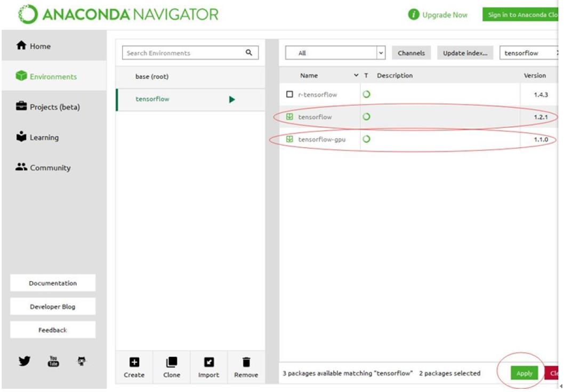
Task: Click version 1.2.1 of tensorflow
Action: click(x=541, y=117)
